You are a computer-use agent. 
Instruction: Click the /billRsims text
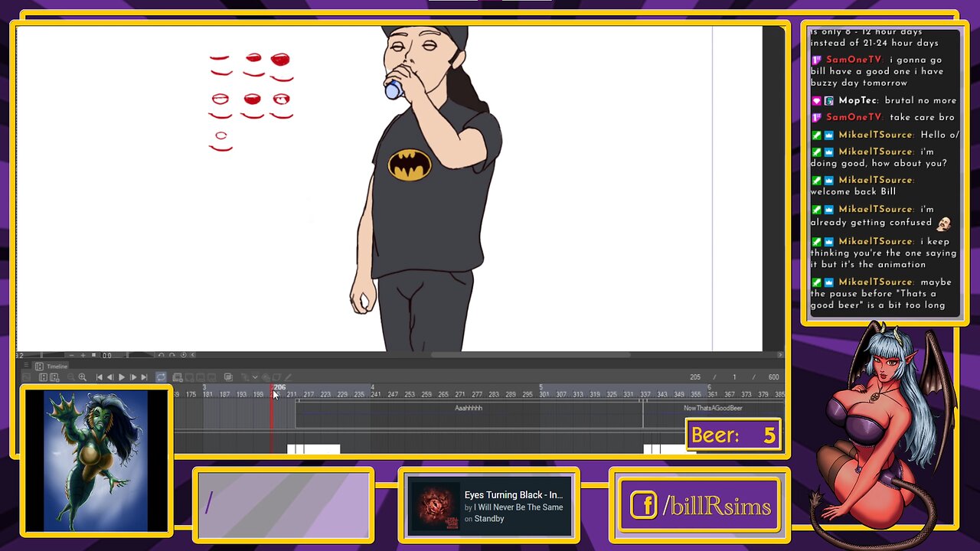[x=717, y=506]
